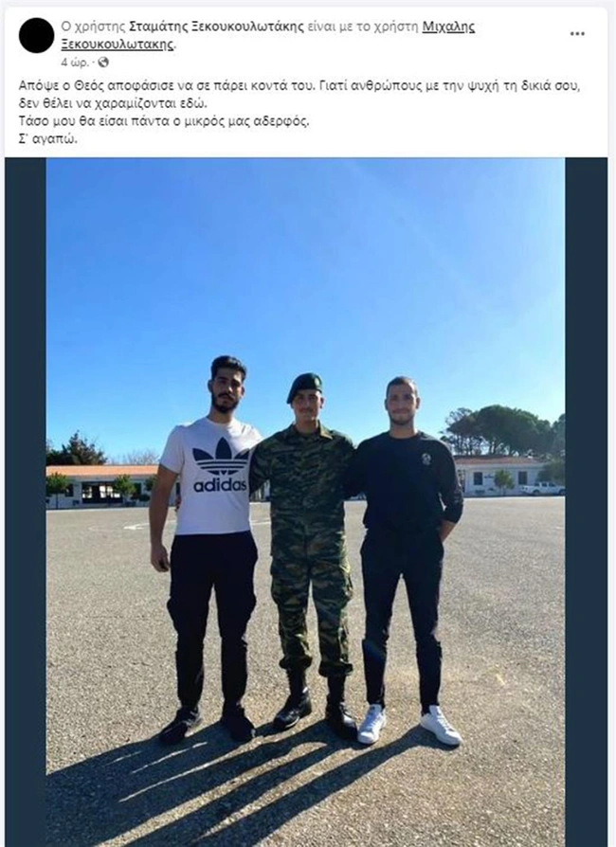
Task: Click the globe public-privacy icon
Action: point(103,63)
